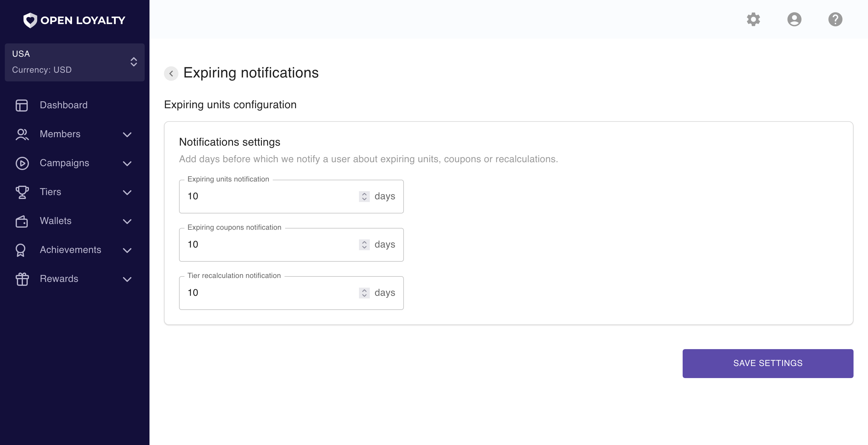868x445 pixels.
Task: Expand the Tiers menu chevron
Action: click(x=127, y=192)
